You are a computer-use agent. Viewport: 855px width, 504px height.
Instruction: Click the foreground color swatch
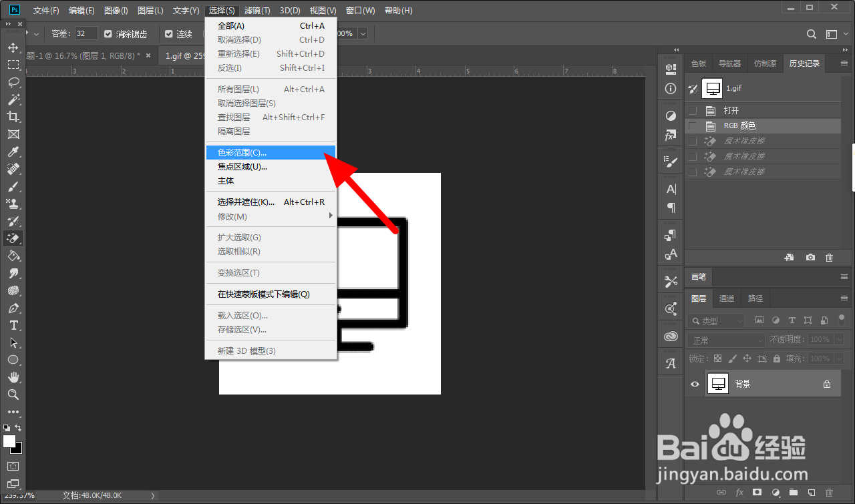[9, 441]
